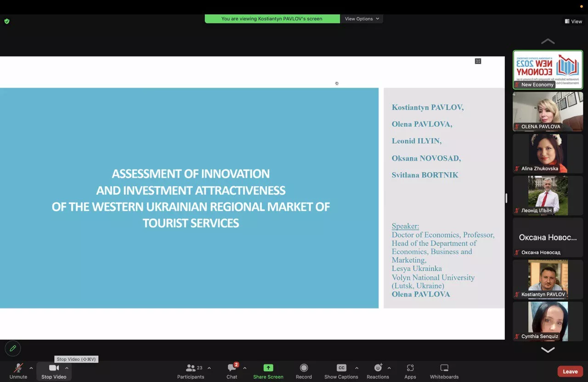
Task: Open the View Options dropdown
Action: click(x=362, y=19)
